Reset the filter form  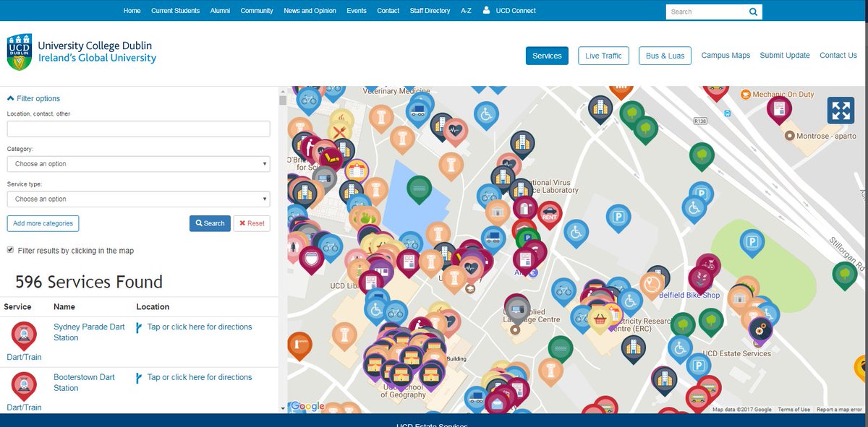pyautogui.click(x=252, y=223)
